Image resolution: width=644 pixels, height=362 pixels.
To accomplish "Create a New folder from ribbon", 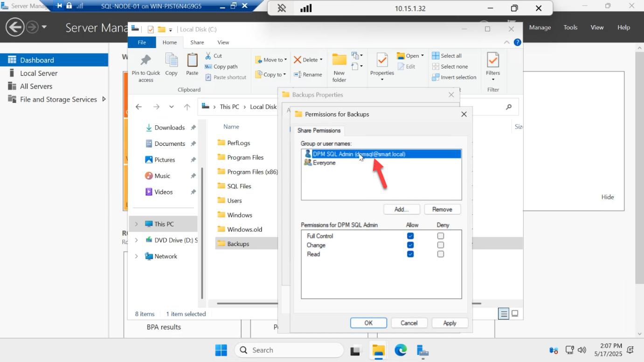I will click(339, 68).
